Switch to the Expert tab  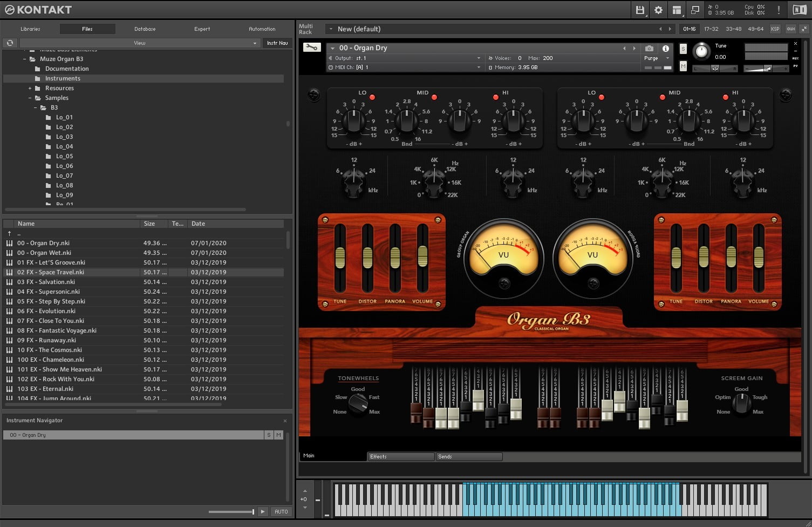(x=202, y=29)
